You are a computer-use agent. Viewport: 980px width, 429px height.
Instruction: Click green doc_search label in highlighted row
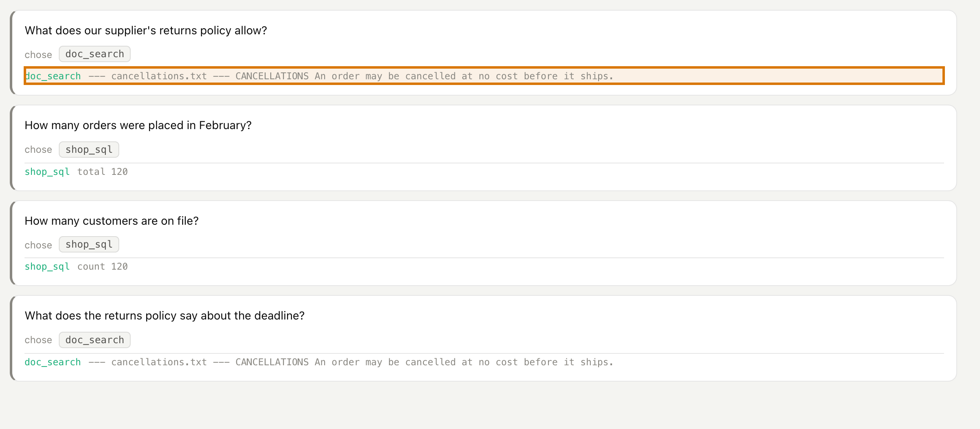click(x=53, y=76)
